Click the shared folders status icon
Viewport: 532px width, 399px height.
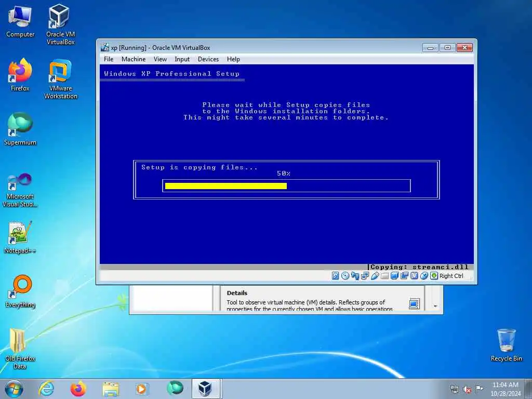coord(385,276)
